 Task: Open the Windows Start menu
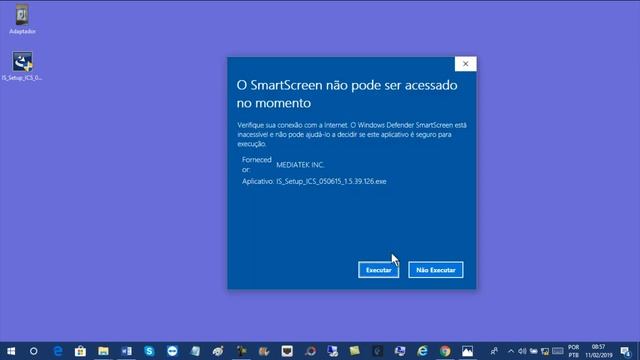tap(11, 351)
